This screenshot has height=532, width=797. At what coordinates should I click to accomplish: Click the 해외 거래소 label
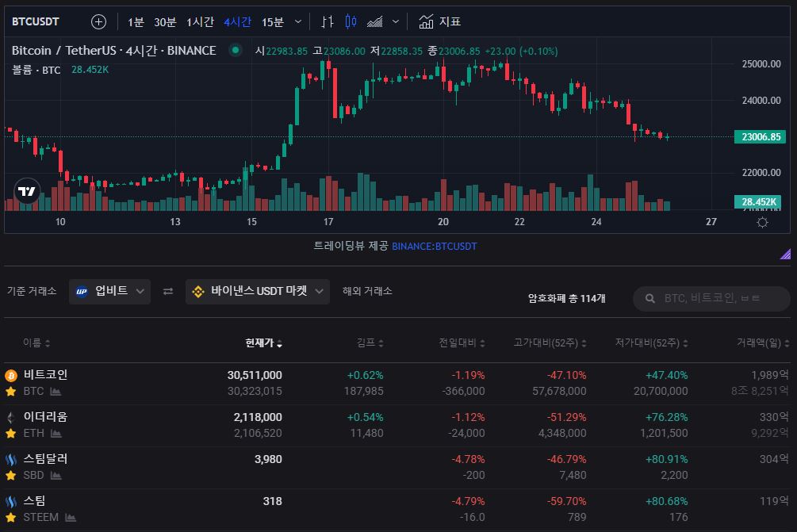point(367,291)
